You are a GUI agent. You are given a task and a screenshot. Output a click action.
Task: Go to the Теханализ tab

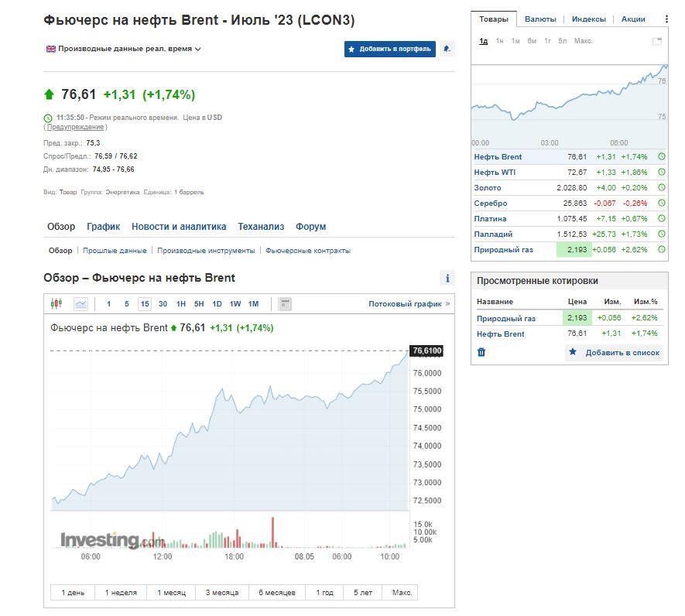(261, 227)
